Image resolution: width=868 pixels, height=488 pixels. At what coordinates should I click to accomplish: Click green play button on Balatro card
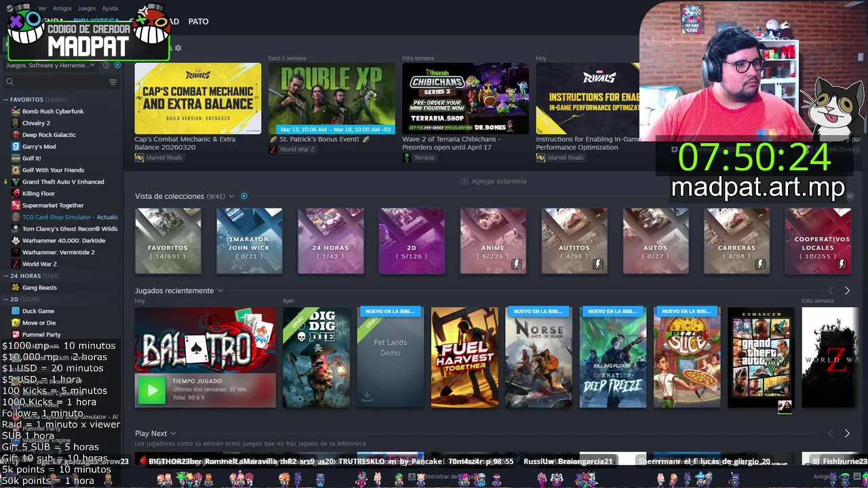[x=152, y=390]
